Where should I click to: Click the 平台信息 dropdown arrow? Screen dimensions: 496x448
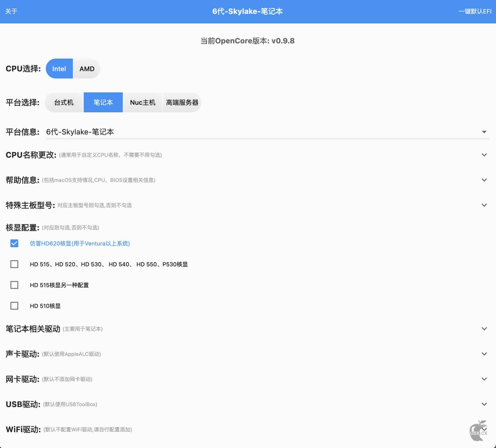point(484,132)
